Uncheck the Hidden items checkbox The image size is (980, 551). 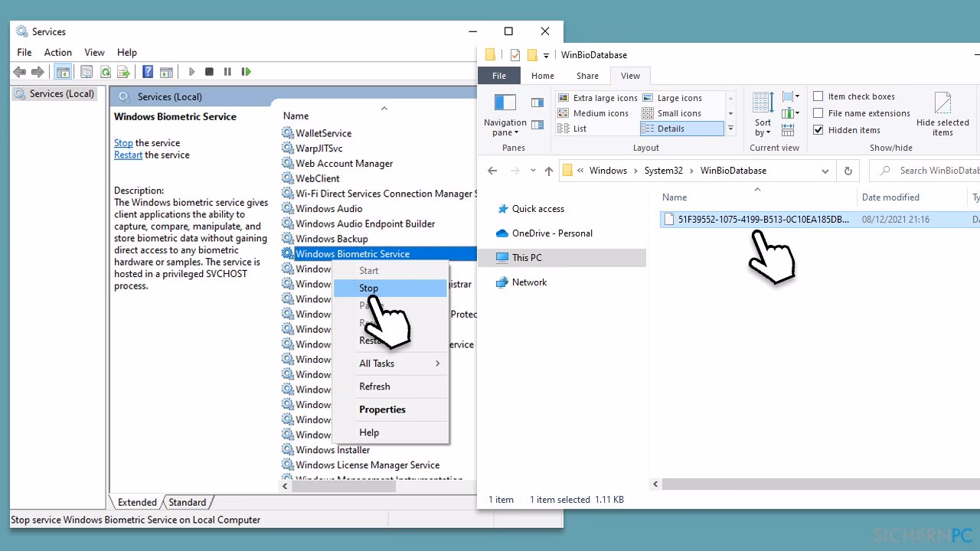[x=818, y=130]
